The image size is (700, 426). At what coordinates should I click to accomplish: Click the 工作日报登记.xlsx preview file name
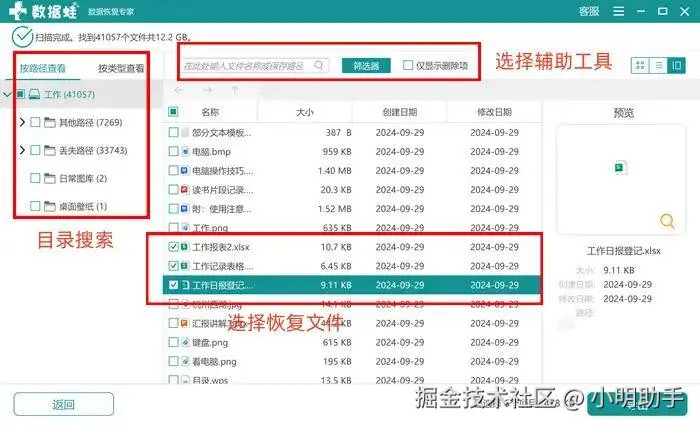(623, 251)
